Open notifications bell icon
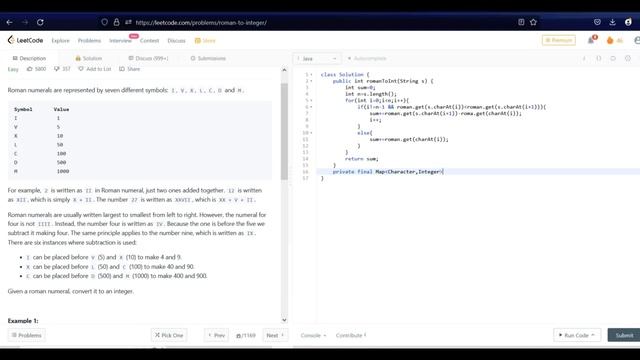The height and width of the screenshot is (360, 640). point(591,40)
